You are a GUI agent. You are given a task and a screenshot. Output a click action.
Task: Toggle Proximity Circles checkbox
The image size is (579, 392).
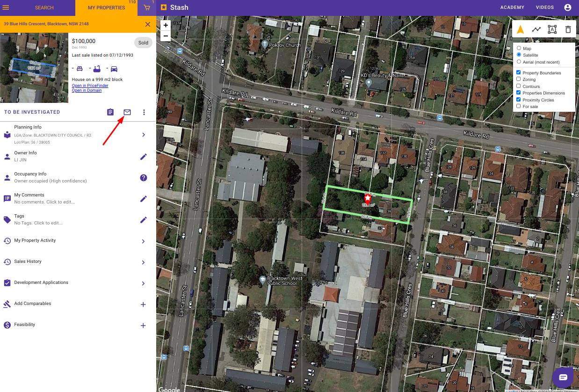(519, 100)
